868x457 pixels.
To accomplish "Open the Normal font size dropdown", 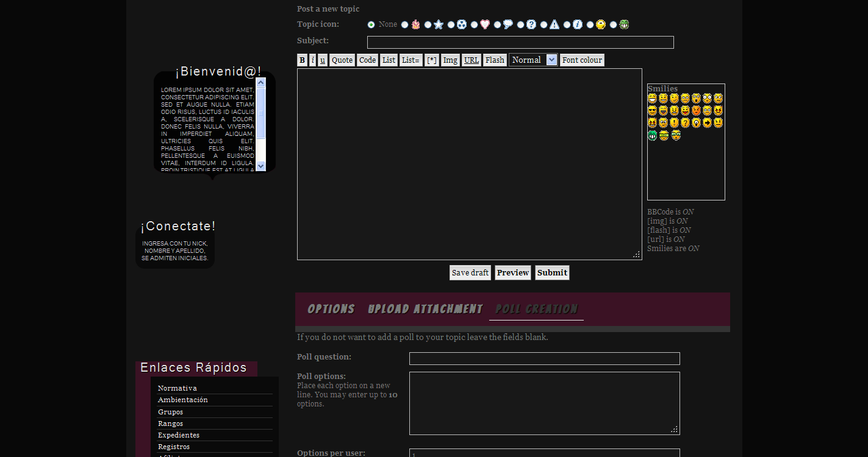I will click(533, 60).
